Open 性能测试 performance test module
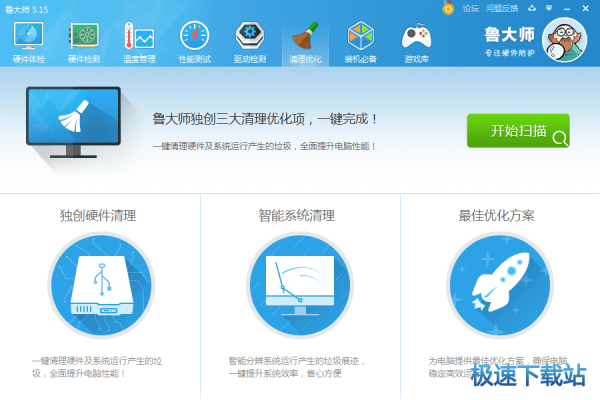 pos(194,42)
